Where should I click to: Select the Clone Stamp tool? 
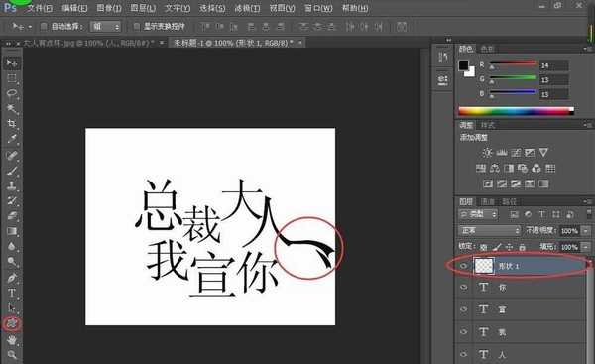[x=12, y=185]
